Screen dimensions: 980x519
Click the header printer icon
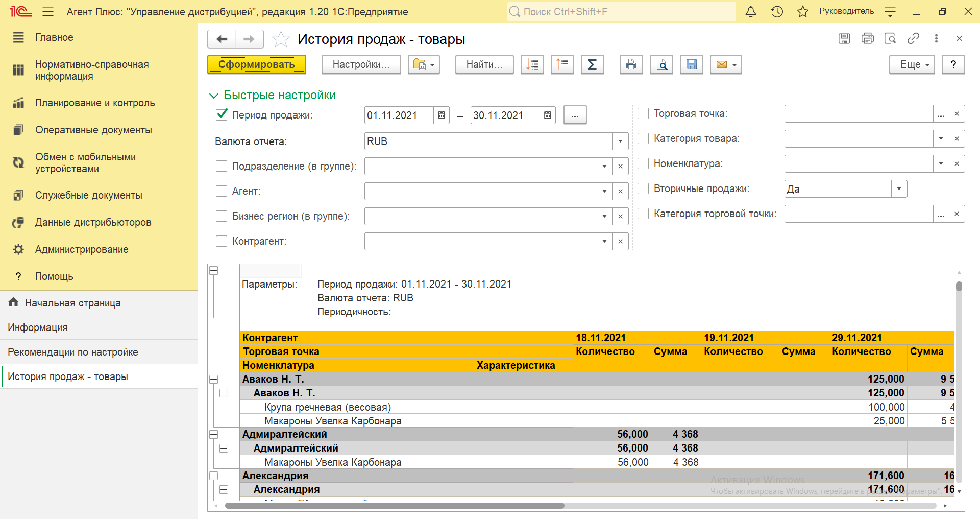coord(867,38)
